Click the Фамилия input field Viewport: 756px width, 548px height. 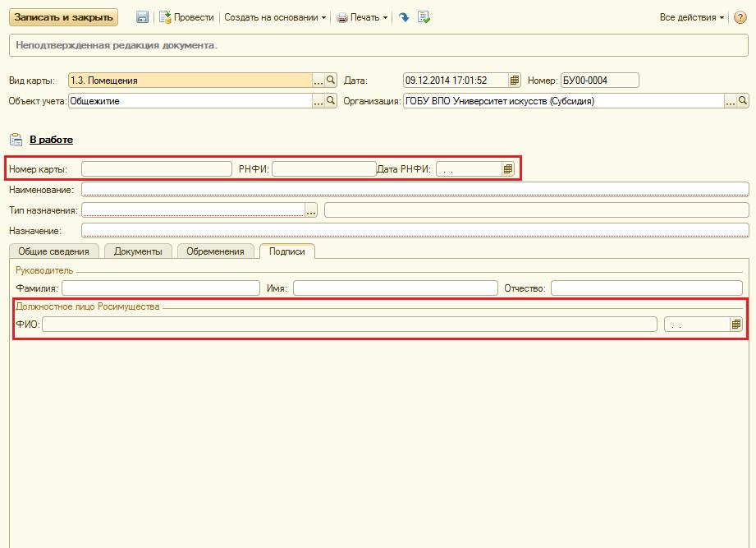click(x=161, y=288)
